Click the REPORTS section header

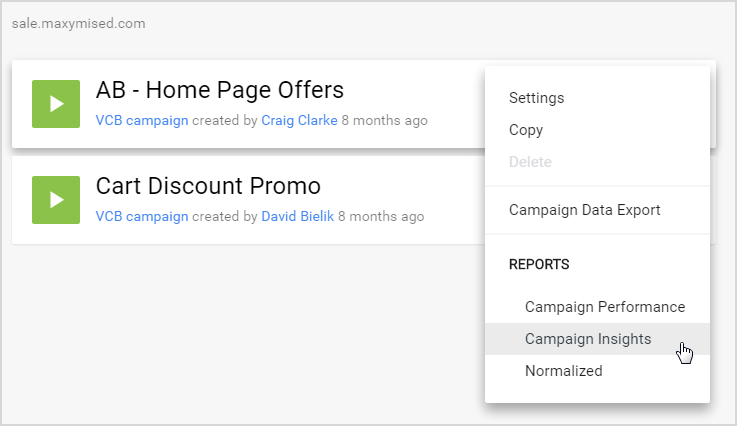click(539, 265)
